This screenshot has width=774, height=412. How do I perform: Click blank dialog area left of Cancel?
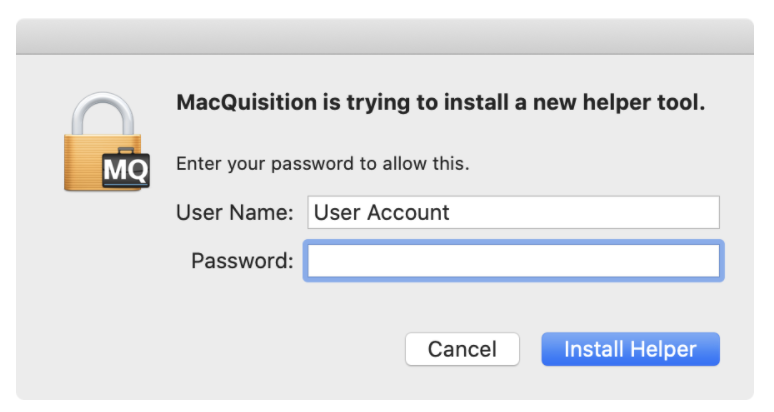pyautogui.click(x=247, y=349)
